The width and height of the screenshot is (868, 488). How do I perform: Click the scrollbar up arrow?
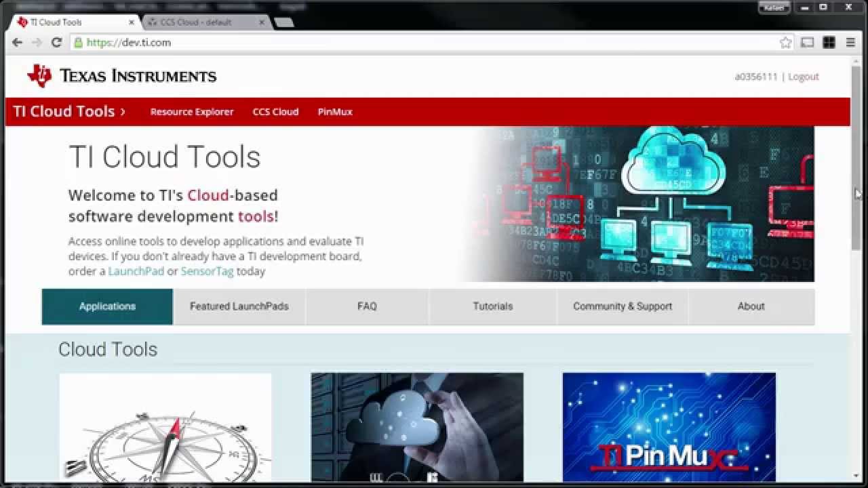(856, 60)
